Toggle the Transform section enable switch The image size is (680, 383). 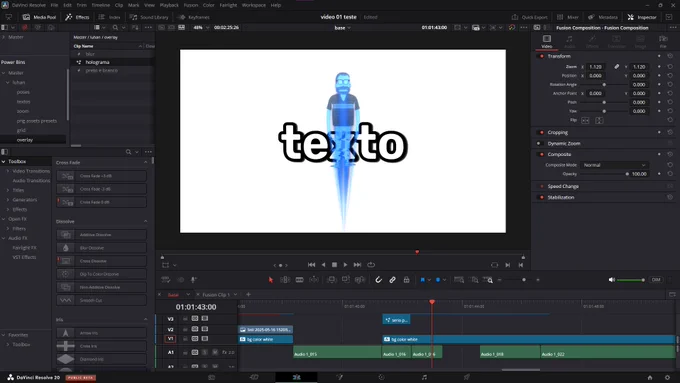541,56
